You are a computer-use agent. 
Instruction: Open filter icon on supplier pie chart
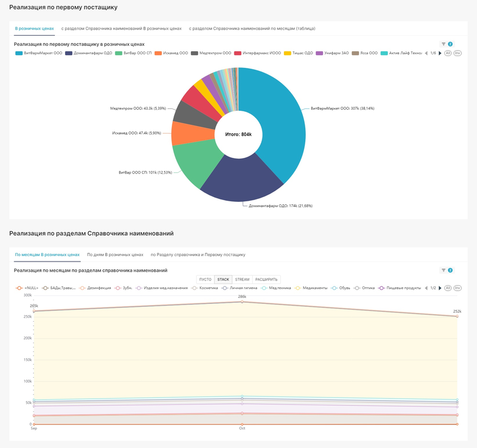pos(443,44)
